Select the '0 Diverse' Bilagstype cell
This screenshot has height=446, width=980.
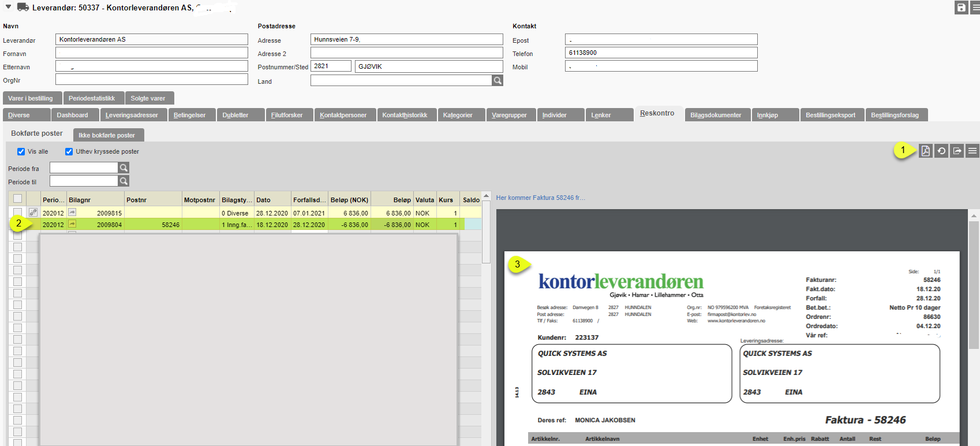237,213
